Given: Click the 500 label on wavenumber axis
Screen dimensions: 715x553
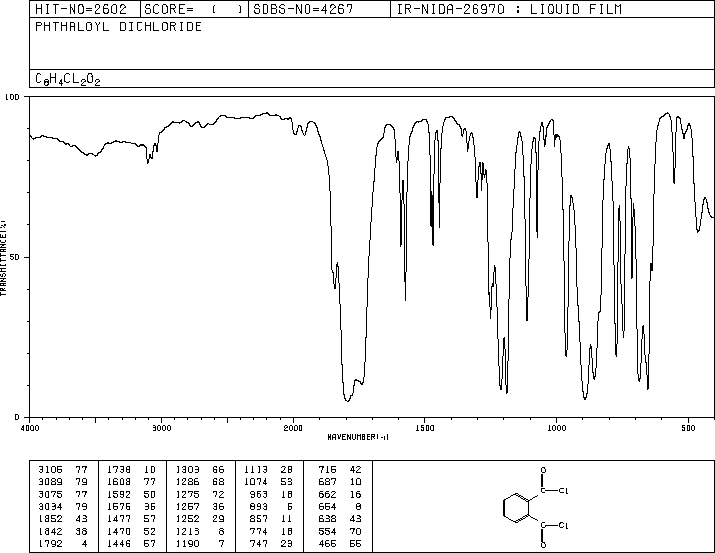Looking at the screenshot, I should (x=689, y=428).
